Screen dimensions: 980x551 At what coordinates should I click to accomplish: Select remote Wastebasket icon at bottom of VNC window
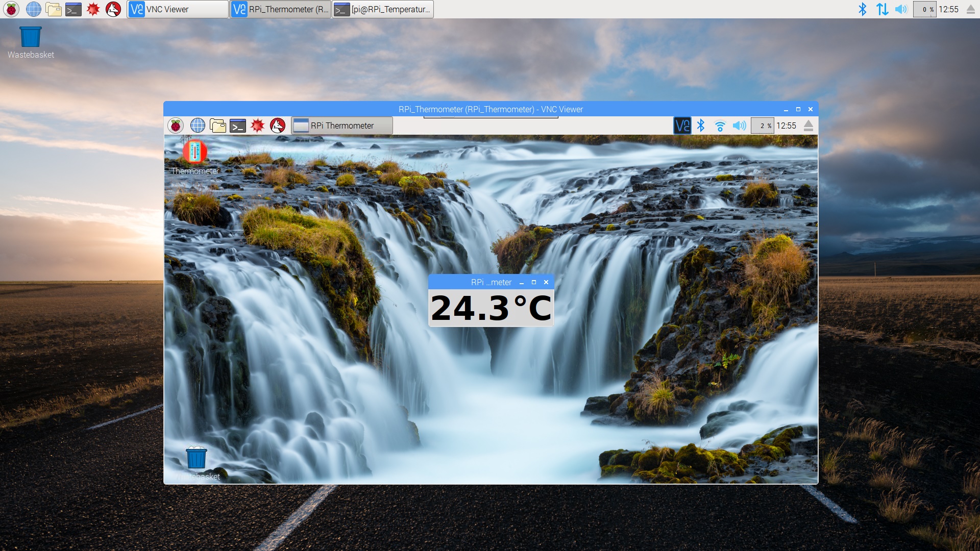(197, 463)
